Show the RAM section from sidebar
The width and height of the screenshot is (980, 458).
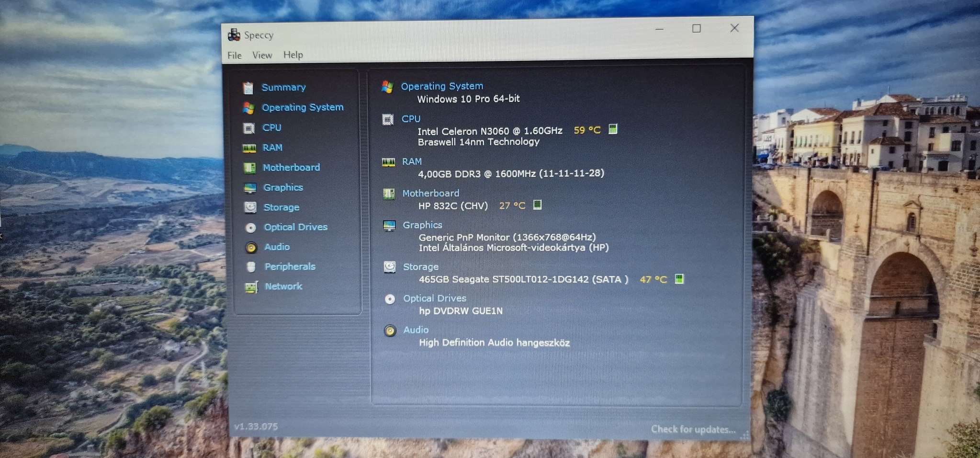(272, 148)
